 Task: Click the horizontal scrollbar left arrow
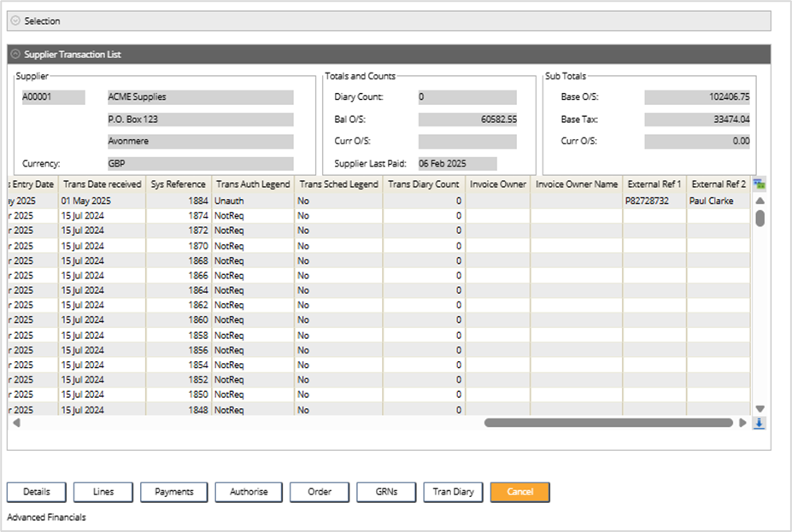pos(17,423)
